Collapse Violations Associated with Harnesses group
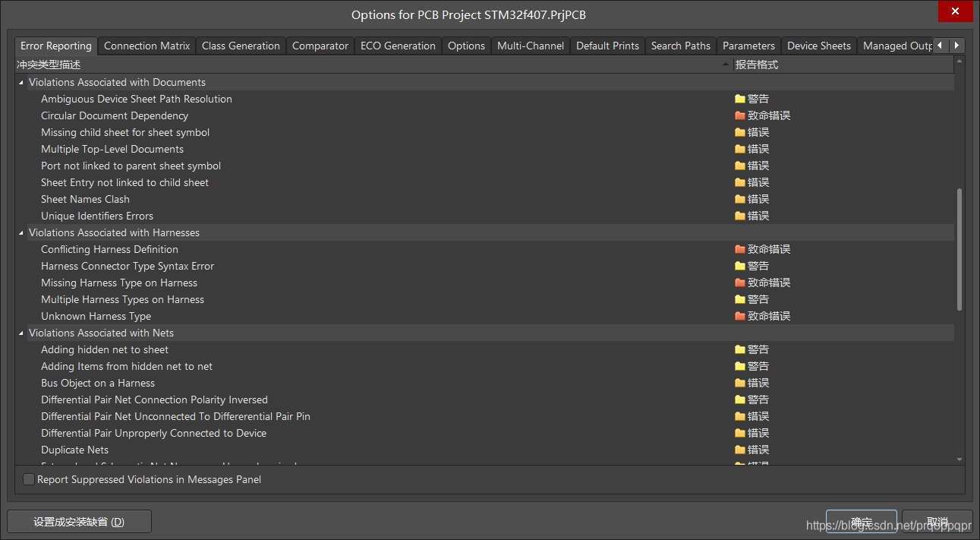Viewport: 980px width, 540px height. [x=21, y=232]
